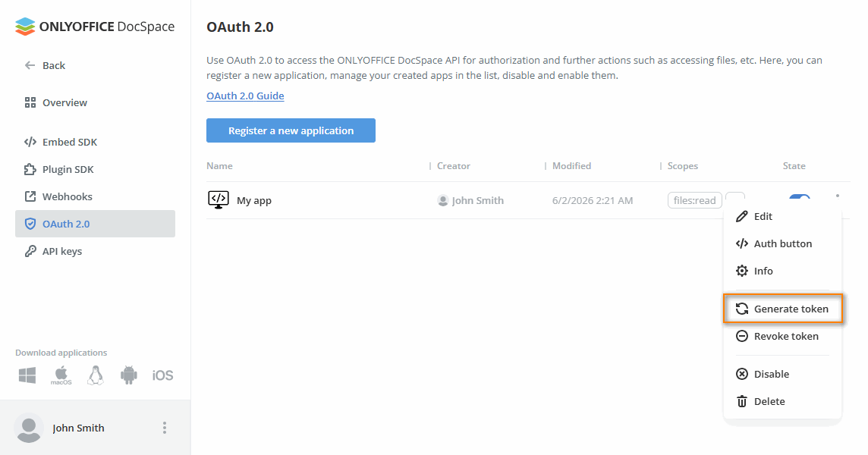The image size is (868, 455).
Task: Click the My app application icon
Action: 218,200
